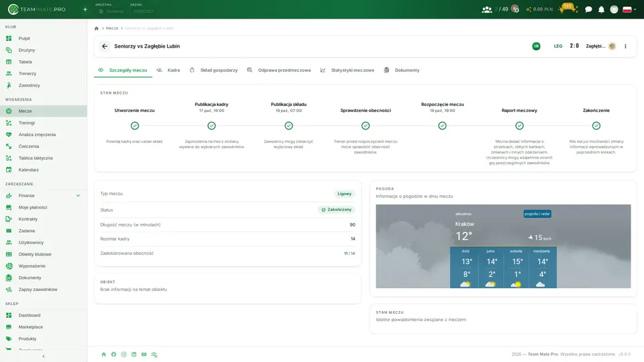Open sidebar Dokumenty item
Viewport: 644px width, 362px height.
pyautogui.click(x=43, y=278)
